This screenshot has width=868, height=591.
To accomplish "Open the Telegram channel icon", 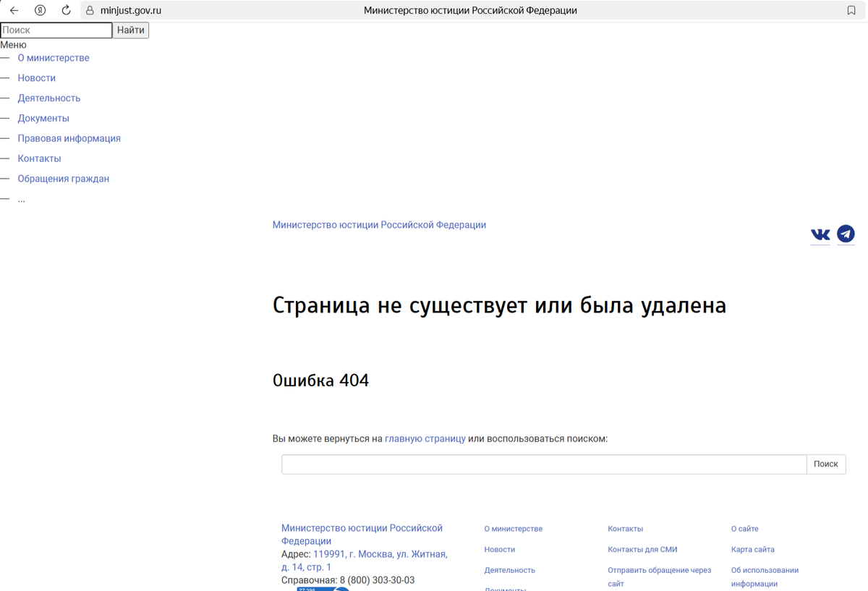I will [x=846, y=234].
